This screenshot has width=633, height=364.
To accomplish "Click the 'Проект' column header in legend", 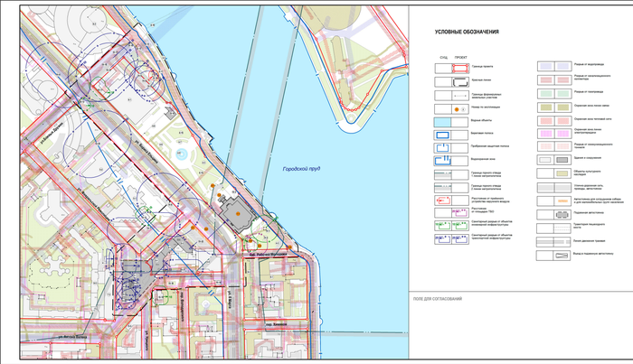I will (x=459, y=55).
